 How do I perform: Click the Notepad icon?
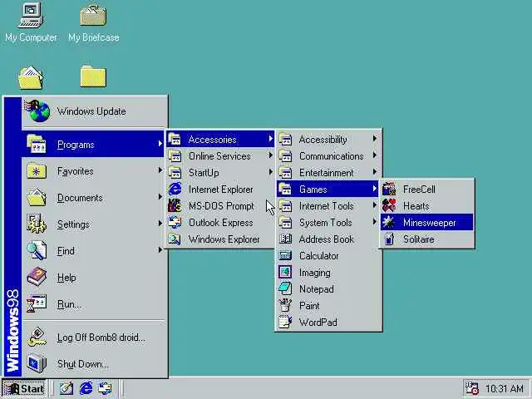[x=285, y=288]
